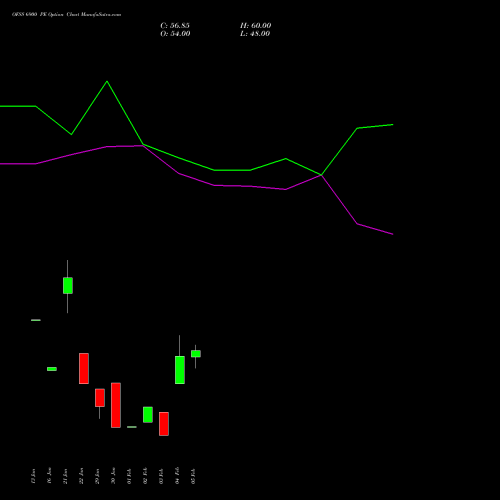Viewport: 500px width, 500px height.
Task: Click the high price value H: 60.00
Action: coord(256,26)
